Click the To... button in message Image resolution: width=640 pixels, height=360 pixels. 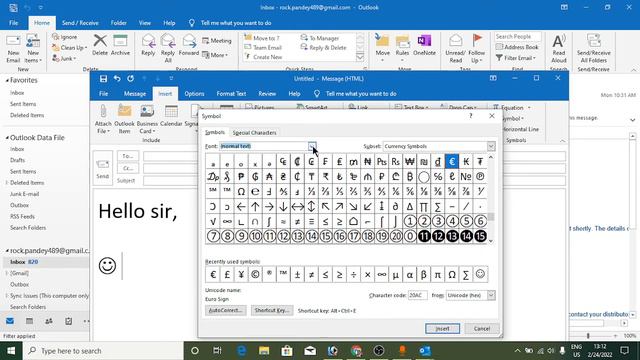point(128,156)
